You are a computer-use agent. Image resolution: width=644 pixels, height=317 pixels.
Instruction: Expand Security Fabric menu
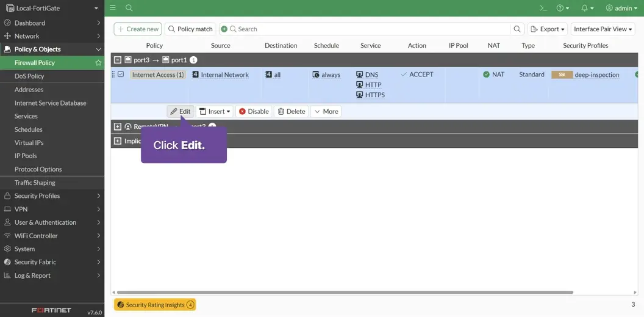click(x=52, y=262)
